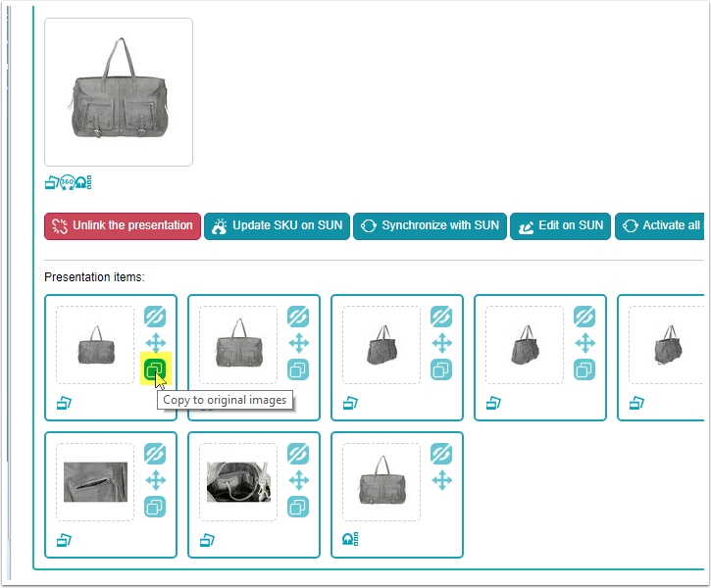The image size is (711, 588).
Task: Click 'Copy to original images' tooltip text
Action: [225, 400]
